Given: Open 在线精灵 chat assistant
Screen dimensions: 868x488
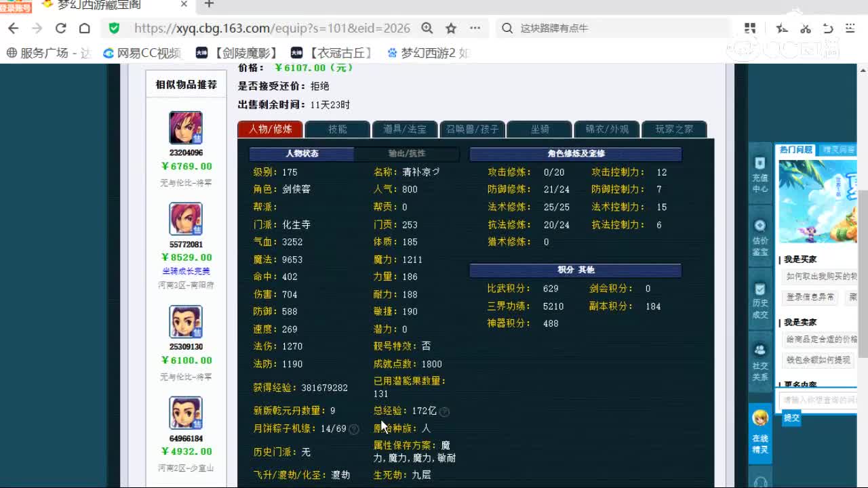Looking at the screenshot, I should (760, 432).
